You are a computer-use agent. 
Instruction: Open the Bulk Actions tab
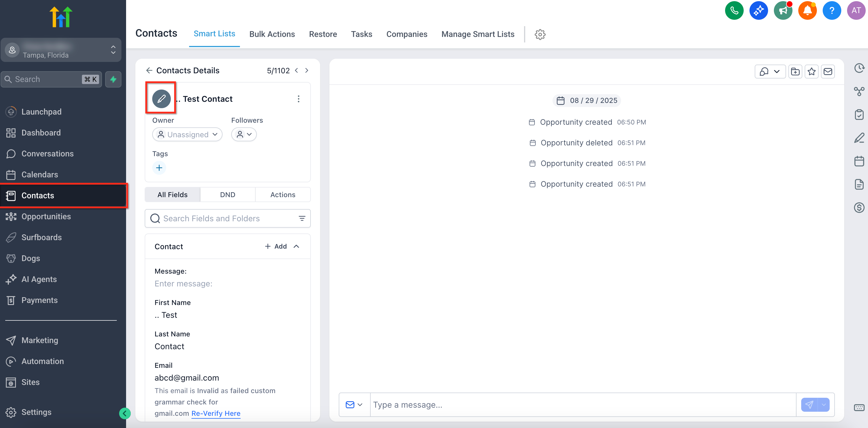tap(272, 34)
